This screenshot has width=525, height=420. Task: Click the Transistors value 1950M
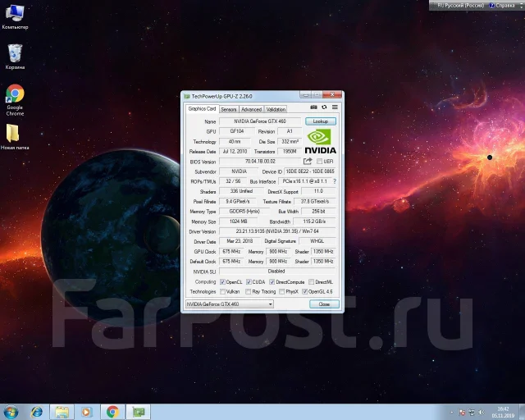click(290, 152)
